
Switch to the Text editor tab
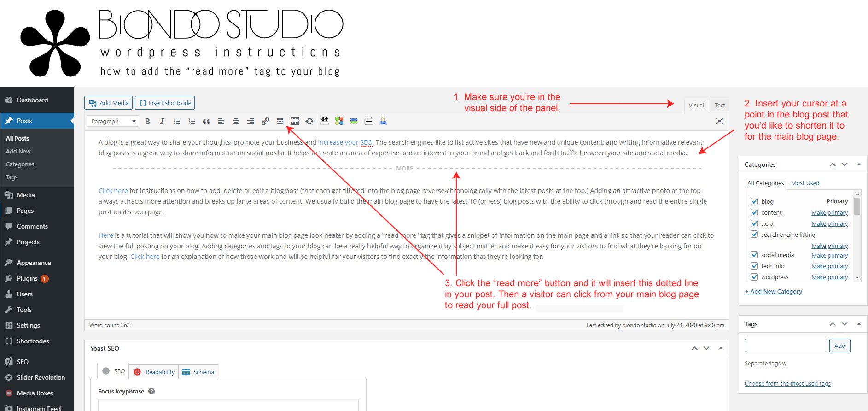[x=720, y=106]
